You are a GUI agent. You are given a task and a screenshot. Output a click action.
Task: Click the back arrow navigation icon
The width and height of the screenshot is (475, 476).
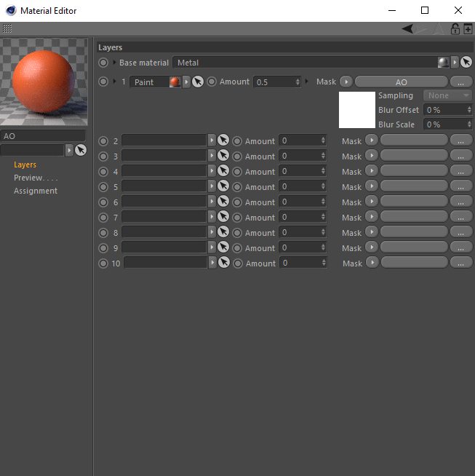(x=407, y=29)
